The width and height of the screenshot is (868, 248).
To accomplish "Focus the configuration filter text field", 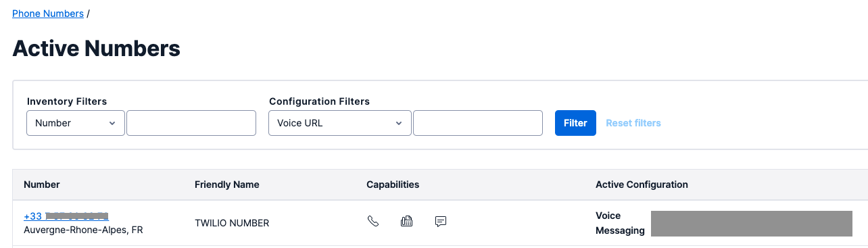I will pos(478,123).
